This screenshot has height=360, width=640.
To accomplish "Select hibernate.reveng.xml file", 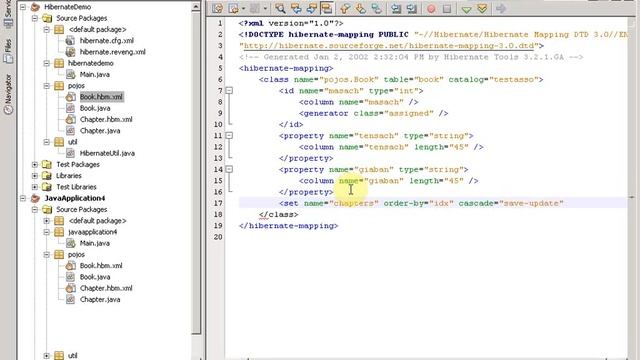I will [x=113, y=52].
